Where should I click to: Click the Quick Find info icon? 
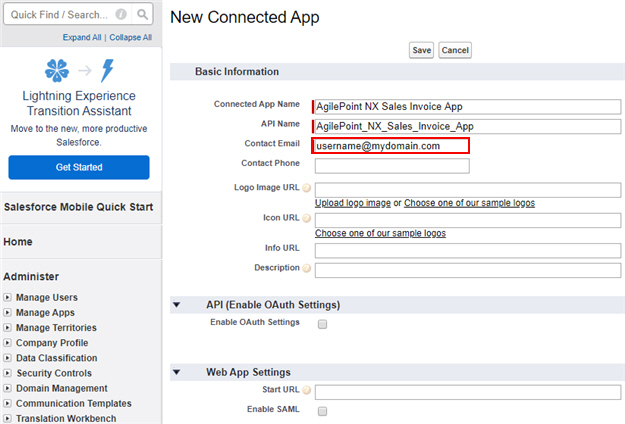(121, 14)
